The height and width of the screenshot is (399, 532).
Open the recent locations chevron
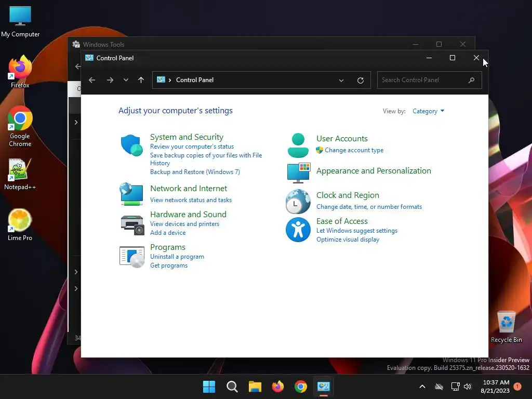(x=126, y=80)
